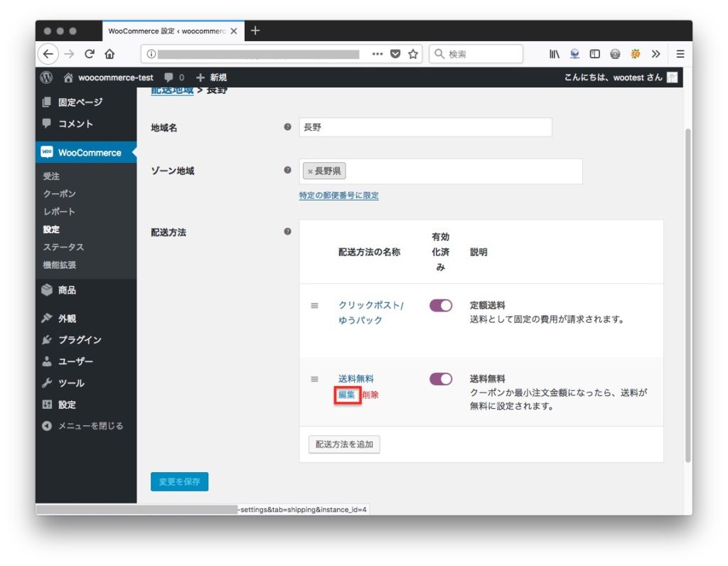This screenshot has width=728, height=566.
Task: Disable the クリックポスト/ゆうパック shipping method toggle
Action: (441, 306)
